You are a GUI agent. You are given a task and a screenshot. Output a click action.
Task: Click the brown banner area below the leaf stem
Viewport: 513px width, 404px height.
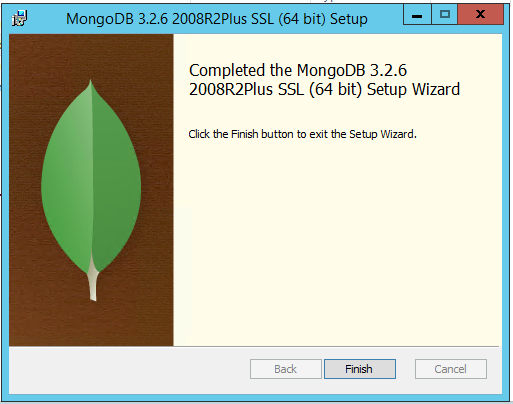(93, 323)
